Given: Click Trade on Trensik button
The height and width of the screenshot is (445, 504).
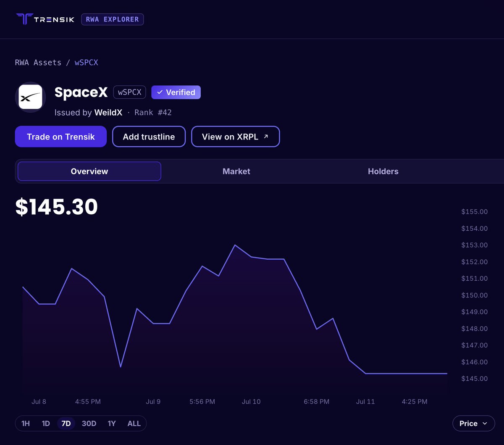Looking at the screenshot, I should tap(61, 137).
